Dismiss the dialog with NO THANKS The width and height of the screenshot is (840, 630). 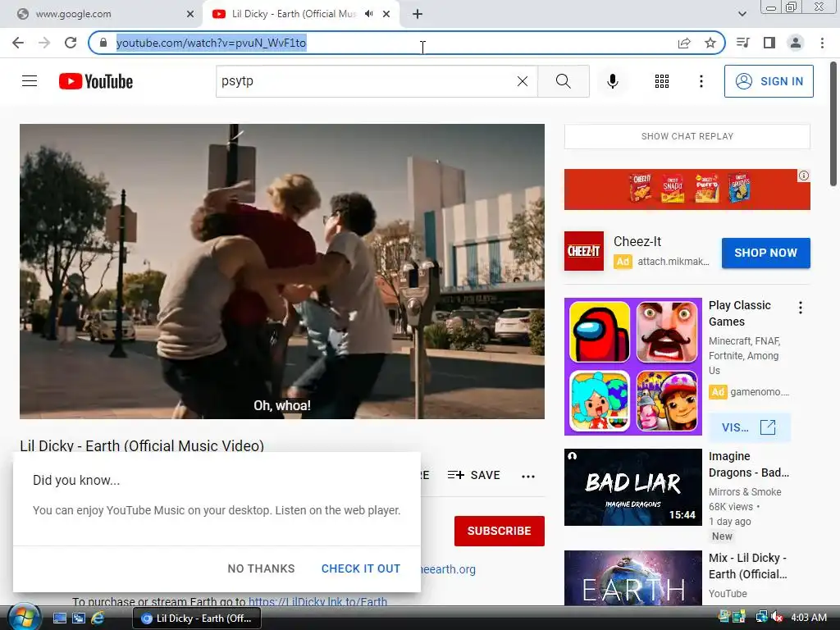pos(261,568)
